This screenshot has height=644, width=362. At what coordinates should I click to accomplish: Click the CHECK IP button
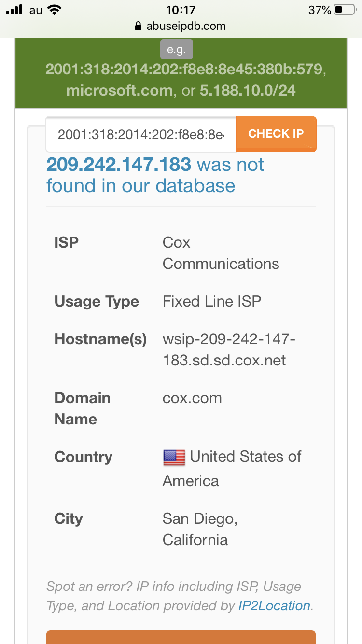point(276,134)
